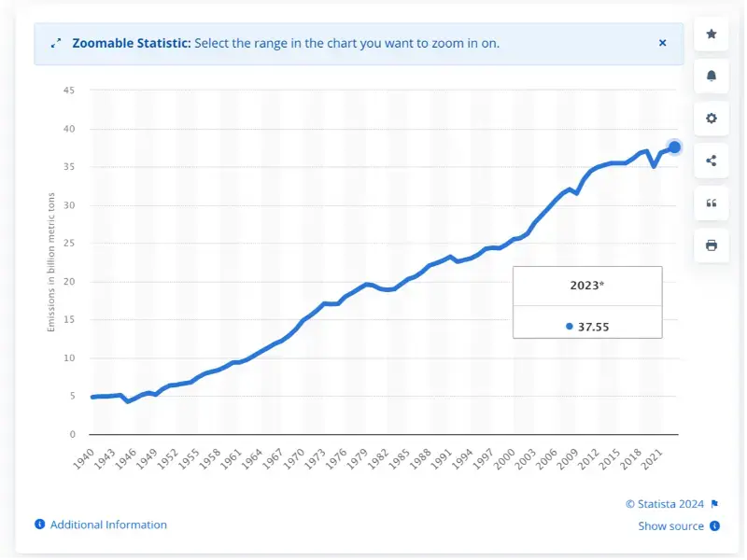747x560 pixels.
Task: Click the print icon
Action: pos(713,246)
